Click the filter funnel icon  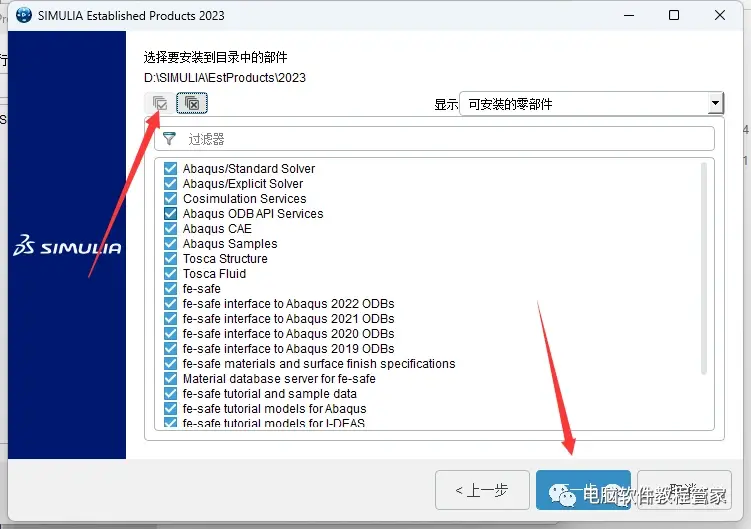coord(169,138)
